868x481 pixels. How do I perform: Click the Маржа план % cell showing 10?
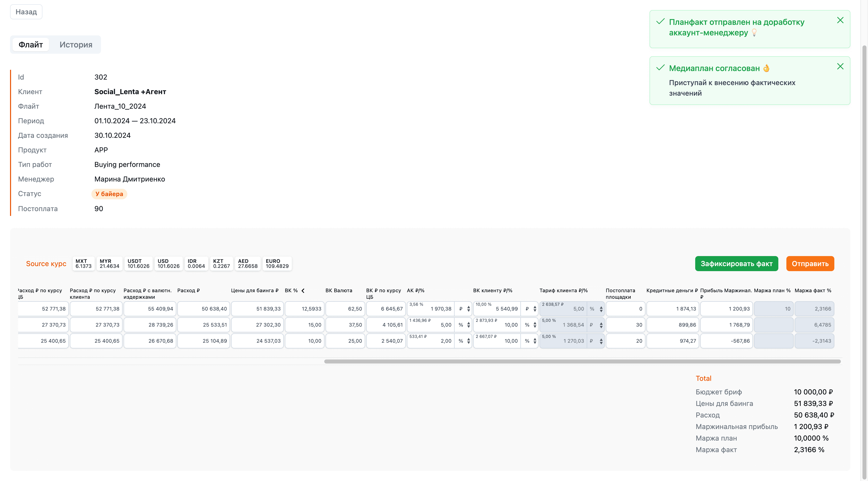pyautogui.click(x=774, y=309)
